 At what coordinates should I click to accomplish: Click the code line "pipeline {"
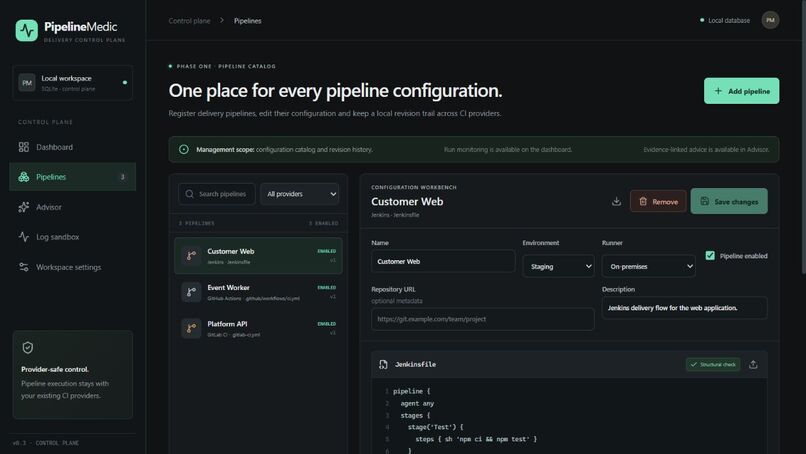[412, 391]
